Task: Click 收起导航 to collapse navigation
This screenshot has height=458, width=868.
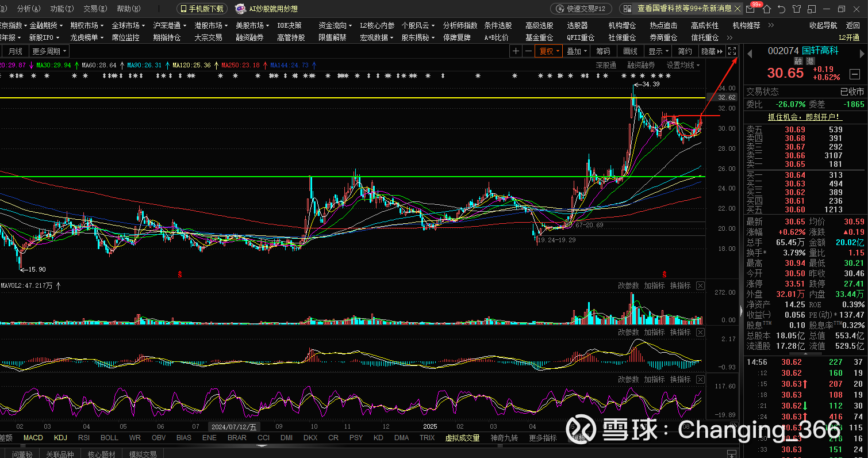Action: point(823,25)
